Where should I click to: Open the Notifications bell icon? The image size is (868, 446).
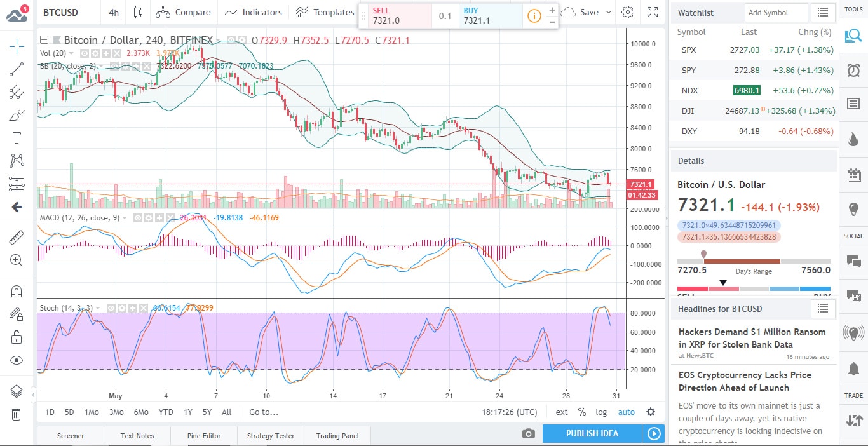coord(853,368)
